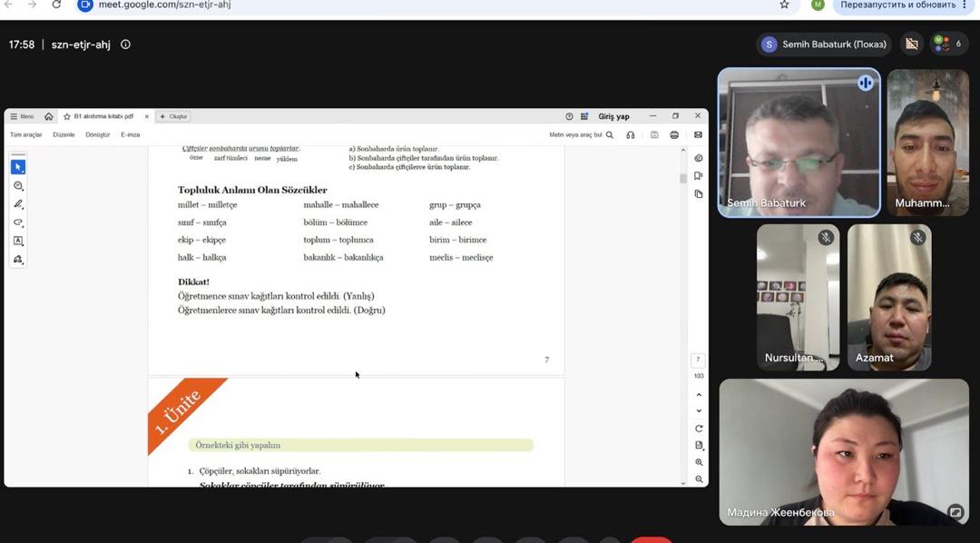Click the PDF vertical scrollbar thumb

pyautogui.click(x=683, y=178)
